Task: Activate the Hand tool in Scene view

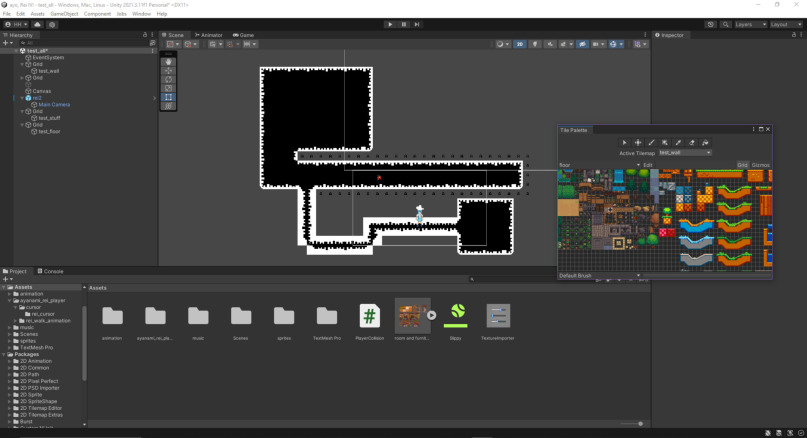Action: coord(168,62)
